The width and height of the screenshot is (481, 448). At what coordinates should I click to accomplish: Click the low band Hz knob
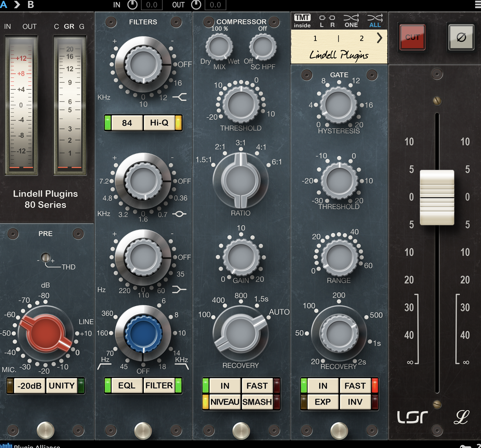(143, 257)
